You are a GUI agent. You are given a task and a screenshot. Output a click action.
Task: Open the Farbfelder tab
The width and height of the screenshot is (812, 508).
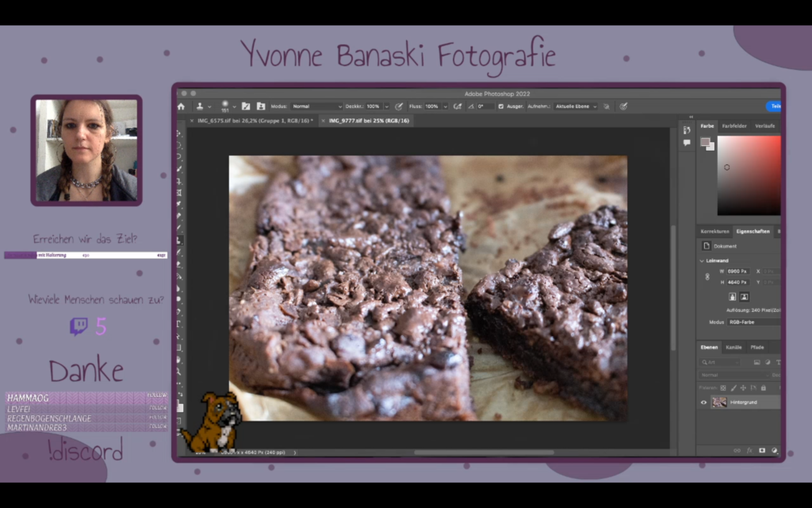734,126
